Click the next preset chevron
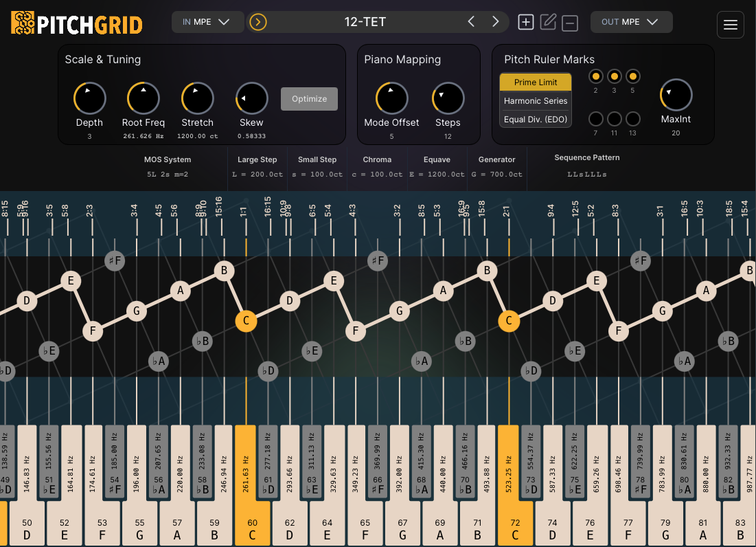The image size is (756, 547). click(x=495, y=21)
